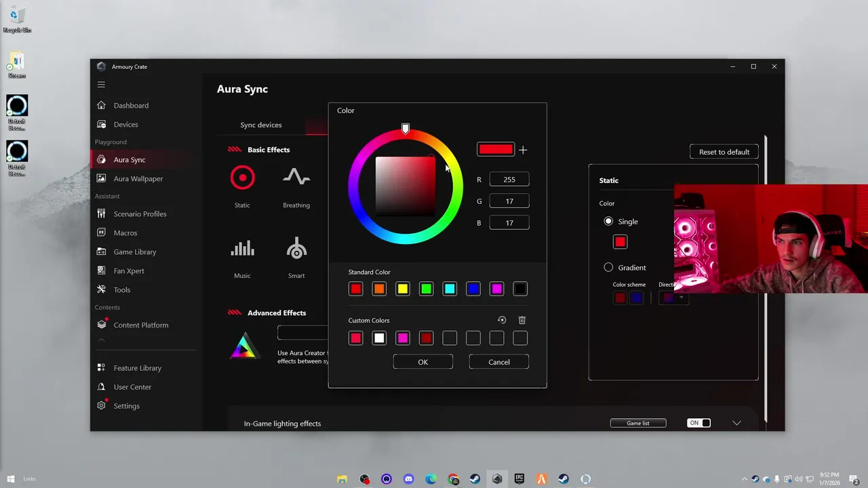Select the Music effect icon

coord(242,249)
